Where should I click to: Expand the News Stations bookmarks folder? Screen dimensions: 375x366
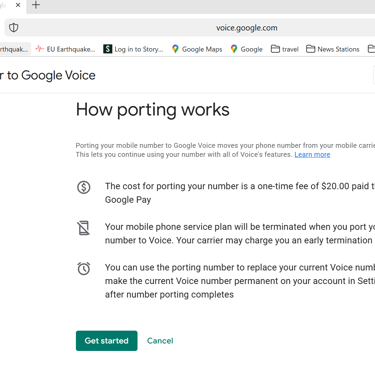(333, 49)
